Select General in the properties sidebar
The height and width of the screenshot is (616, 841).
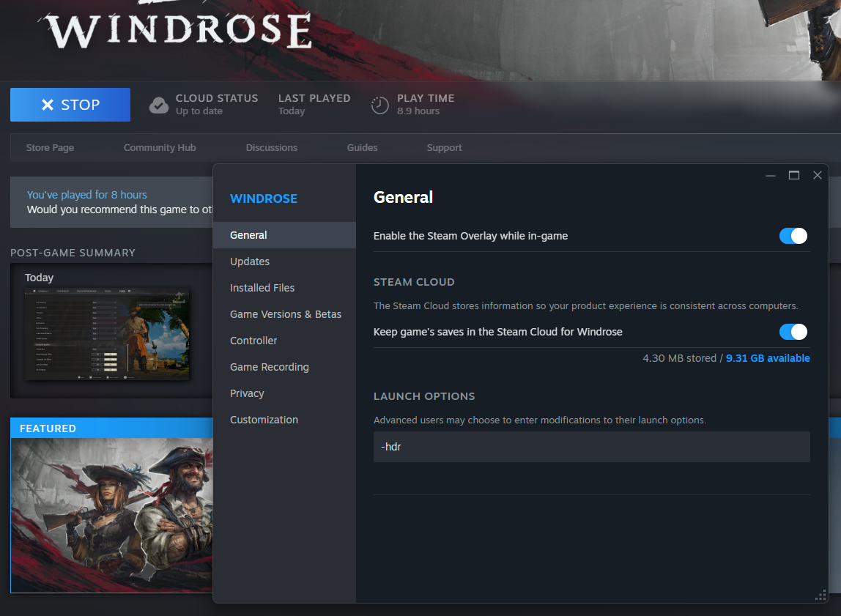(285, 235)
